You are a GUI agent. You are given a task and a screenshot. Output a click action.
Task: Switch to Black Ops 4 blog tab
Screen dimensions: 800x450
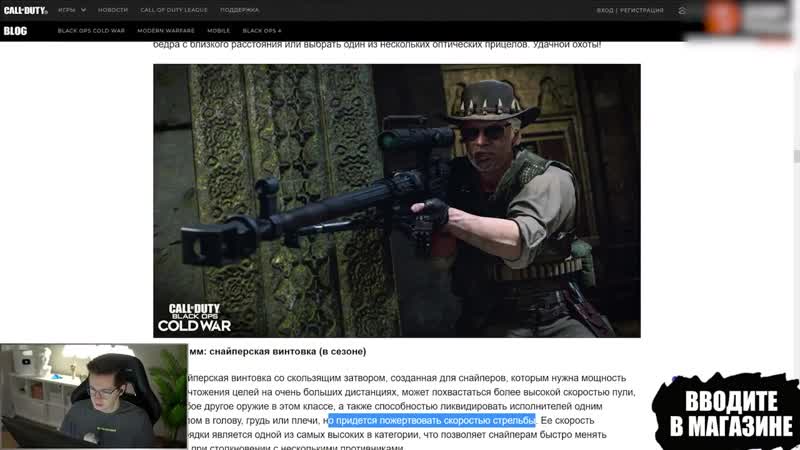pos(262,31)
